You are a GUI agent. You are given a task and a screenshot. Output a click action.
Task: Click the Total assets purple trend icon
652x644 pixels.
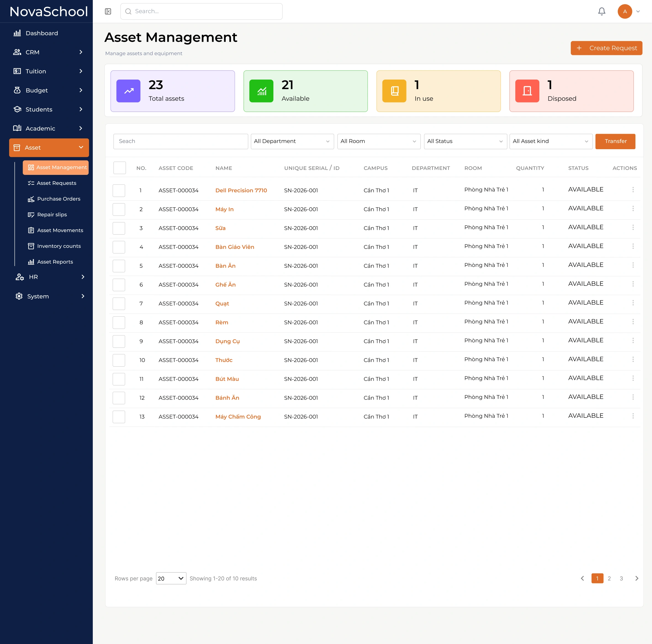(x=129, y=91)
